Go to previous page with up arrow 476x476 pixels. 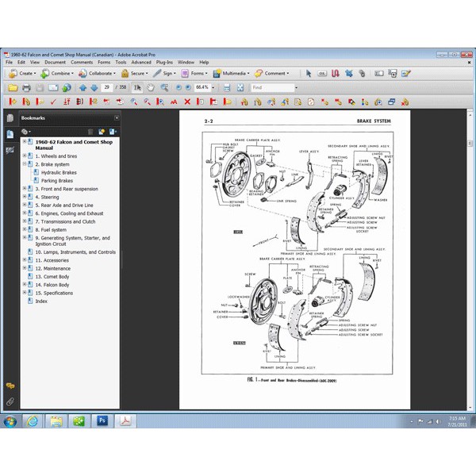click(x=83, y=88)
